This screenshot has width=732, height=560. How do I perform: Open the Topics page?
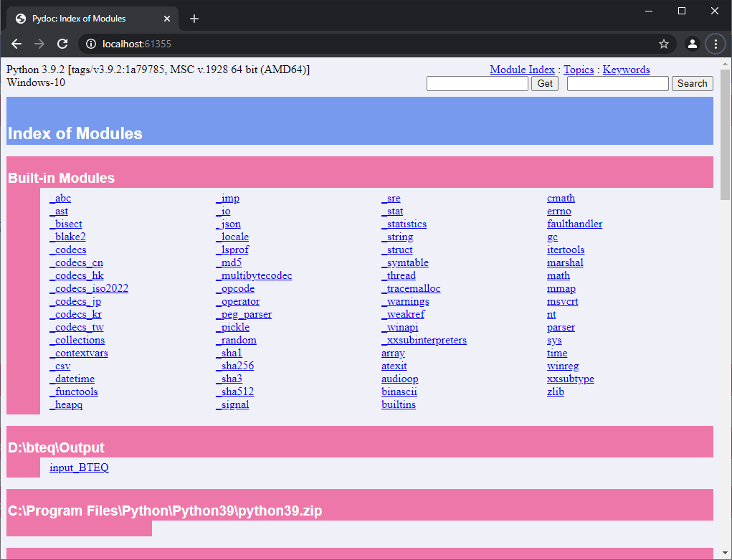coord(579,70)
